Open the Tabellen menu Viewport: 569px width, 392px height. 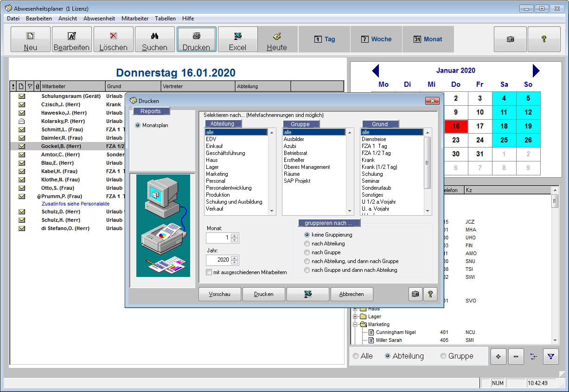point(165,19)
